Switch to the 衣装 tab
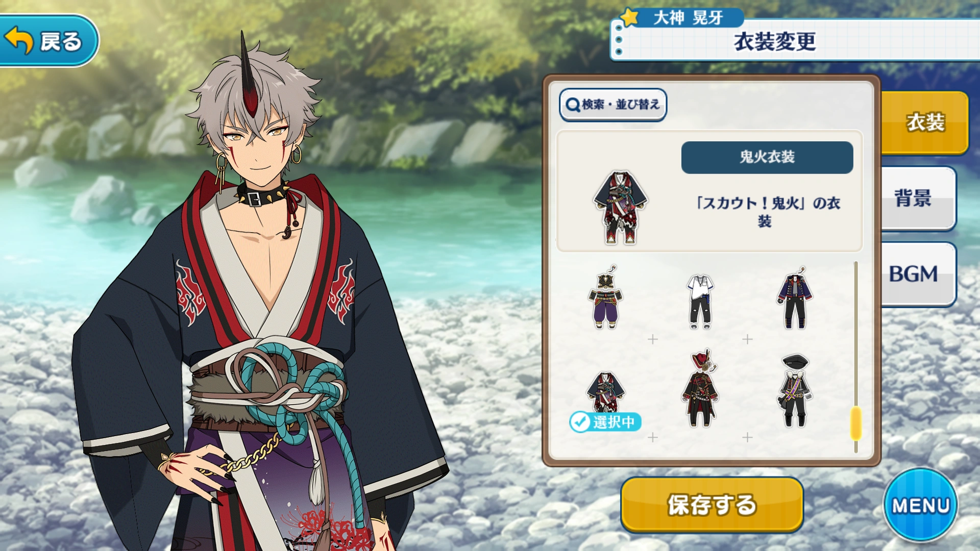Image resolution: width=980 pixels, height=551 pixels. click(925, 122)
